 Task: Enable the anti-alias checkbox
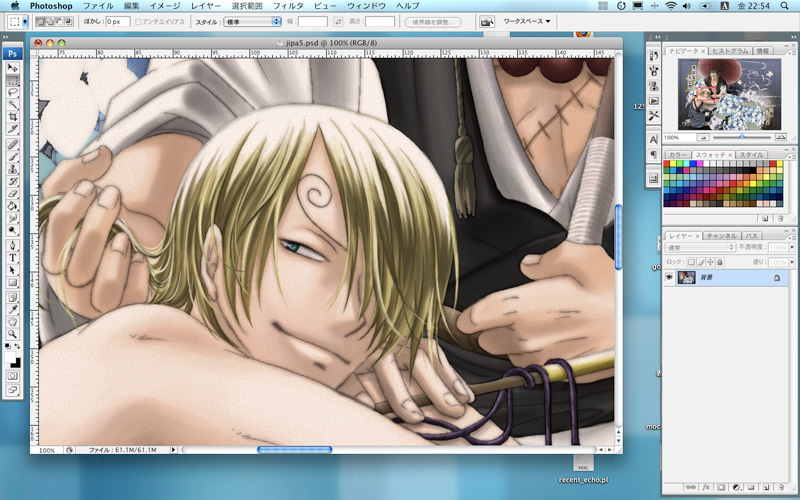138,22
